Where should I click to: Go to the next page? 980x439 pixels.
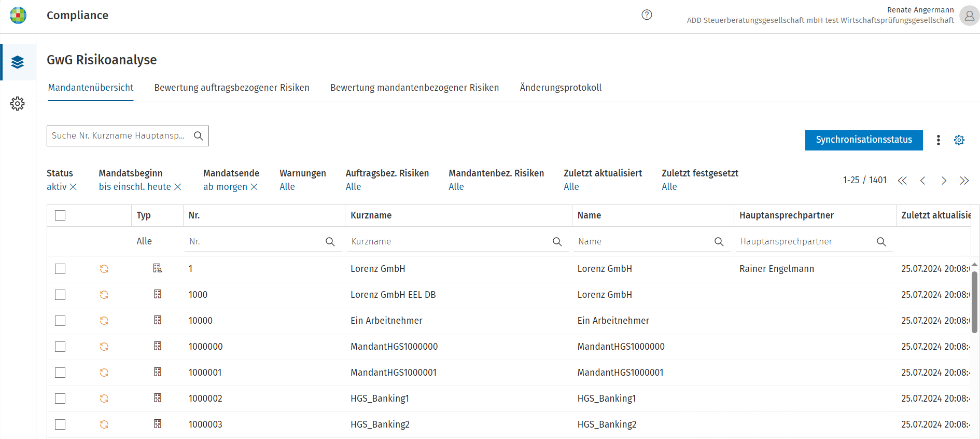944,181
